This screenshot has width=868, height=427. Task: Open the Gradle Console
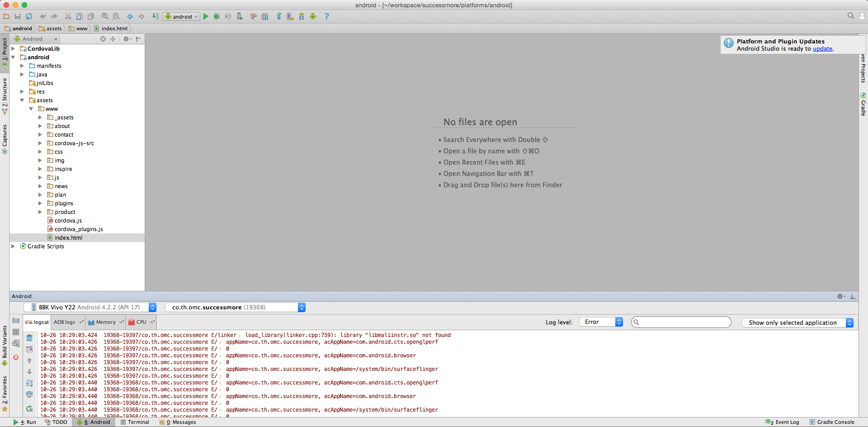tap(832, 422)
